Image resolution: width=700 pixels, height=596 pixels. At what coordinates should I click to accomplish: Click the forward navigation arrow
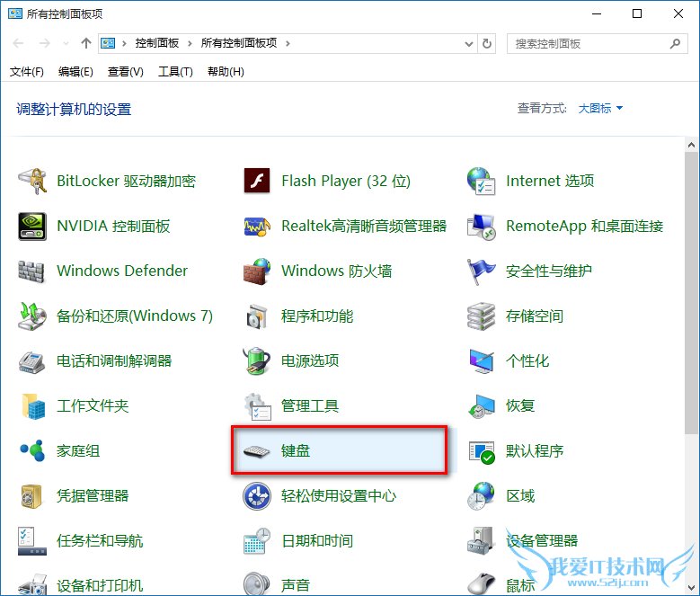tap(44, 43)
